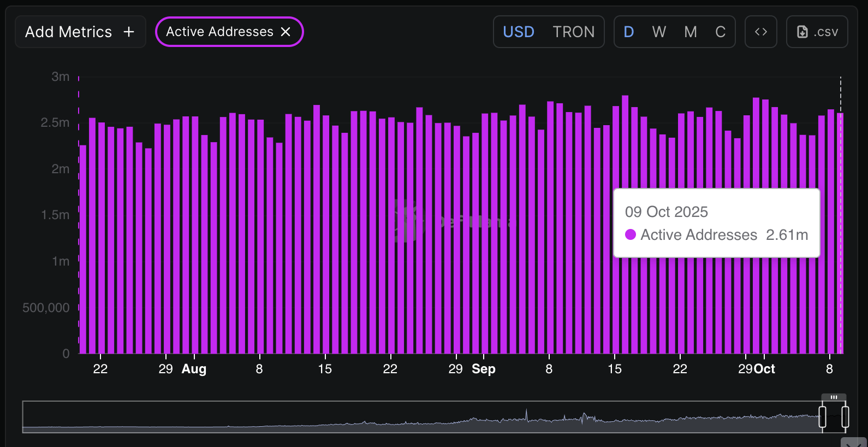Screen dimensions: 868x447
Task: Click the right handle of the range slider
Action: click(845, 417)
